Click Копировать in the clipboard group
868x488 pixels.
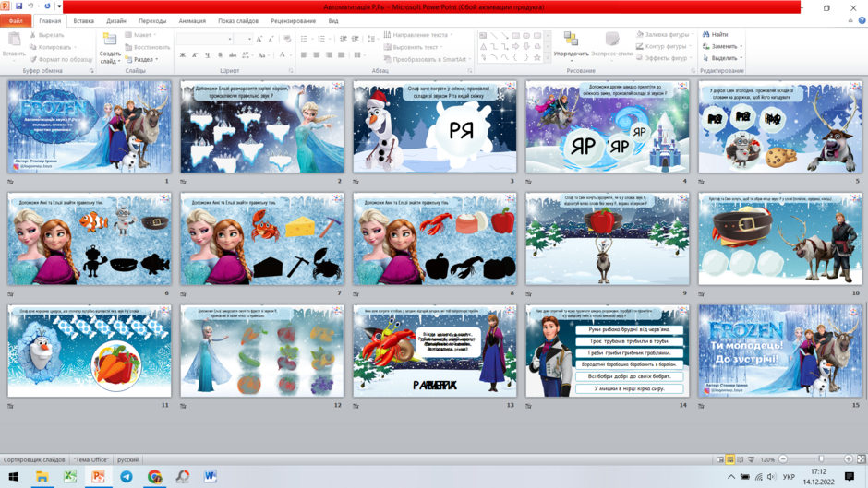pos(53,47)
